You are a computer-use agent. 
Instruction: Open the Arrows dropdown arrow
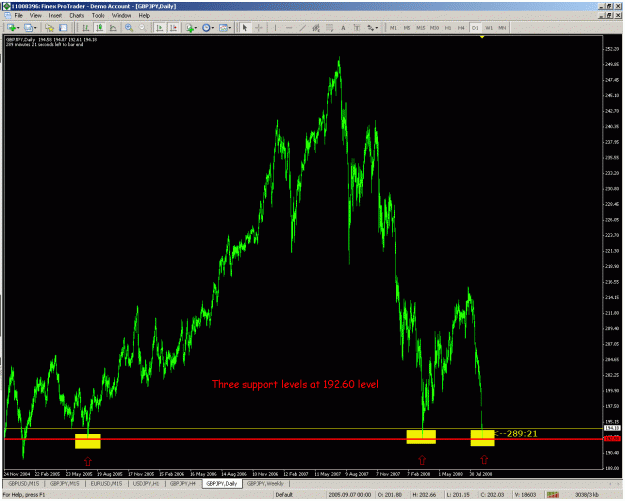click(377, 28)
